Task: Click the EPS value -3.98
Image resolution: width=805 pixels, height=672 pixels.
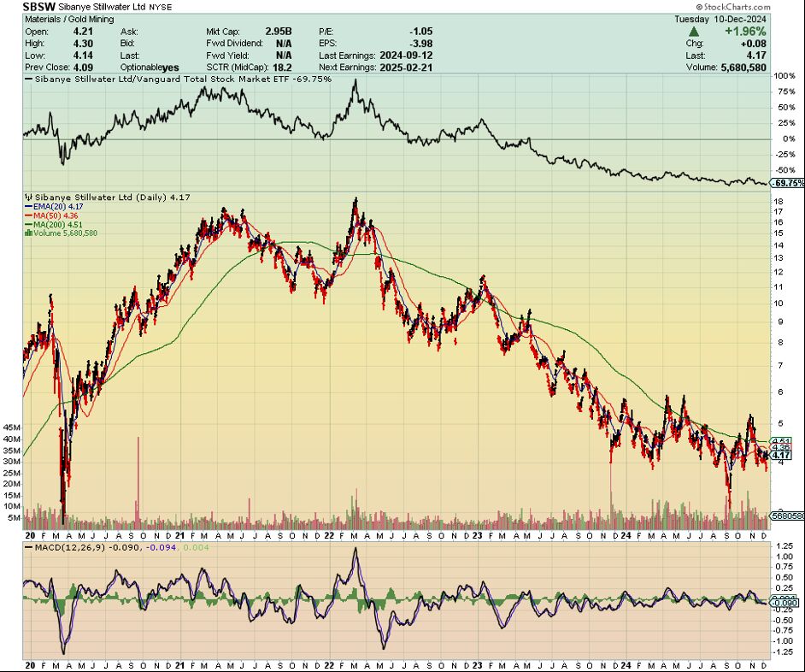Action: coord(421,43)
